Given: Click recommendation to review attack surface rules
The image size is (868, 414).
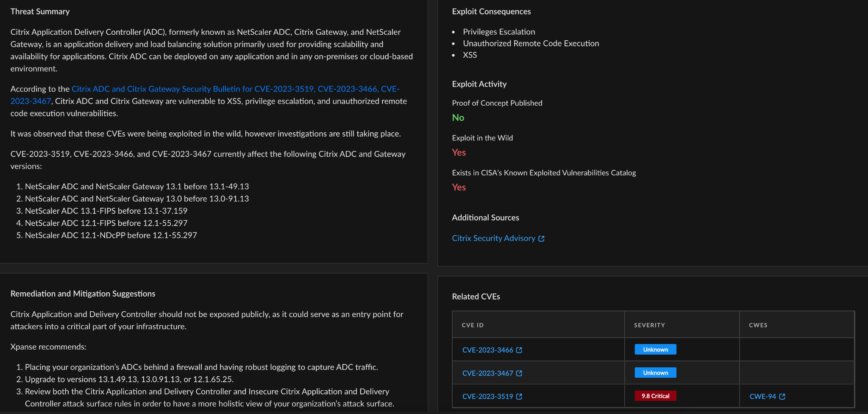Looking at the screenshot, I should (x=209, y=398).
